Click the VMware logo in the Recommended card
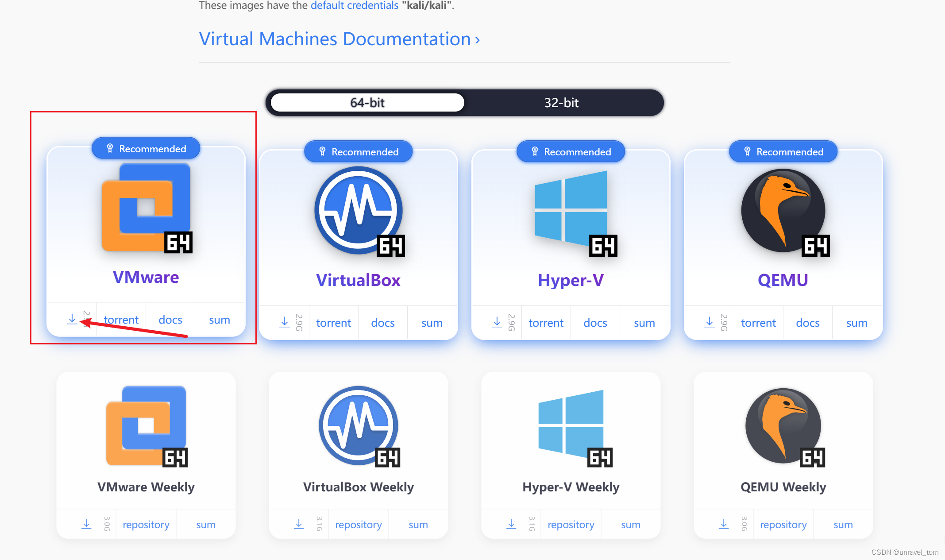The image size is (945, 560). (x=147, y=208)
